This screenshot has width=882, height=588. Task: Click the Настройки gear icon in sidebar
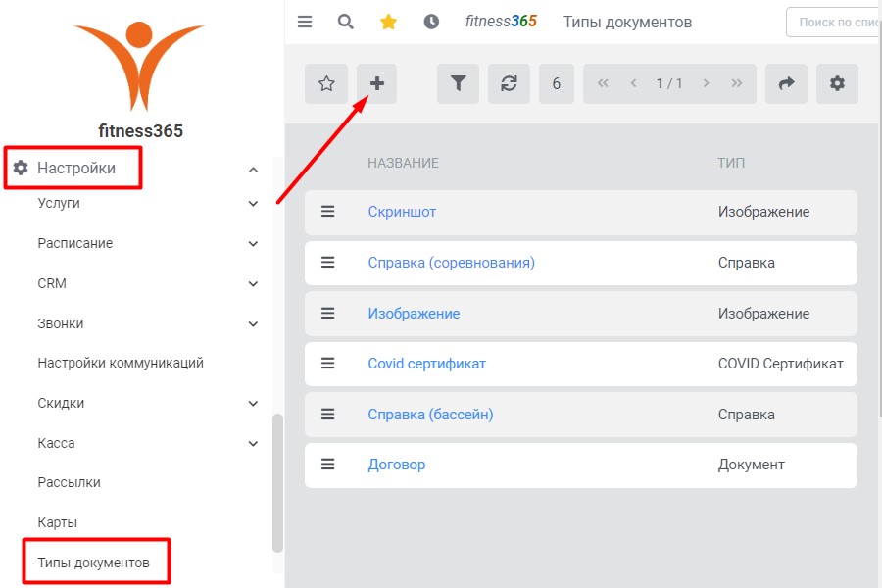click(21, 168)
